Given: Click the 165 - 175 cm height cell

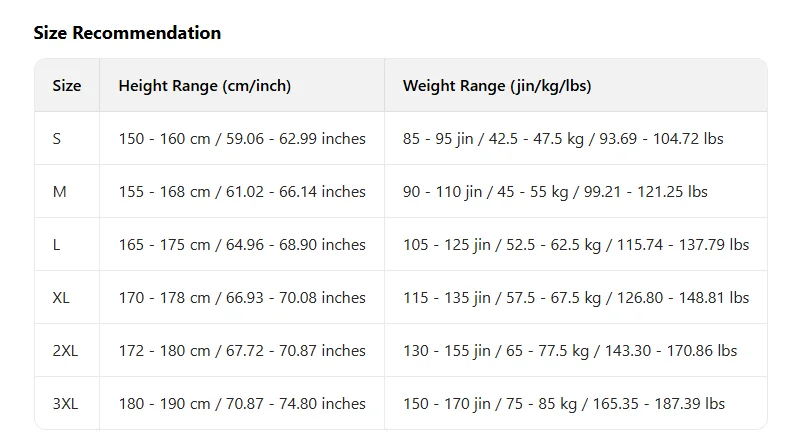Looking at the screenshot, I should pos(242,245).
